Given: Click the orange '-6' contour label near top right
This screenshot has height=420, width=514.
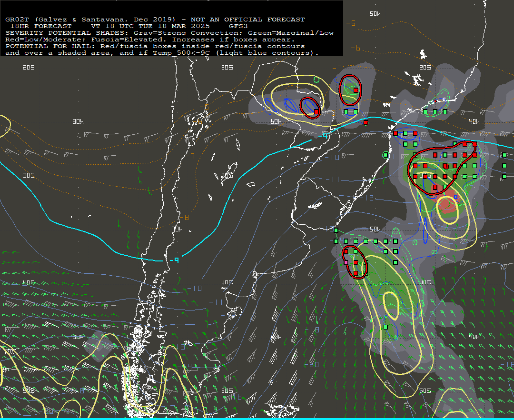Looking at the screenshot, I should 356,48.
